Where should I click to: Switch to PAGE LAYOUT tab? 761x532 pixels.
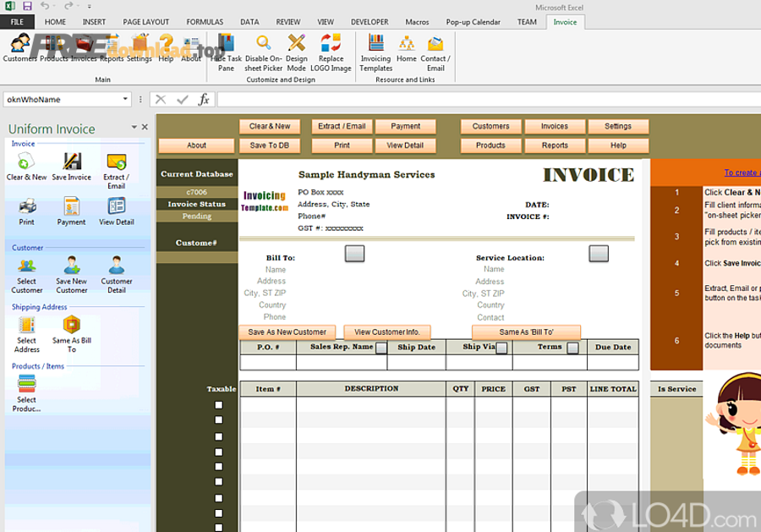click(x=146, y=22)
